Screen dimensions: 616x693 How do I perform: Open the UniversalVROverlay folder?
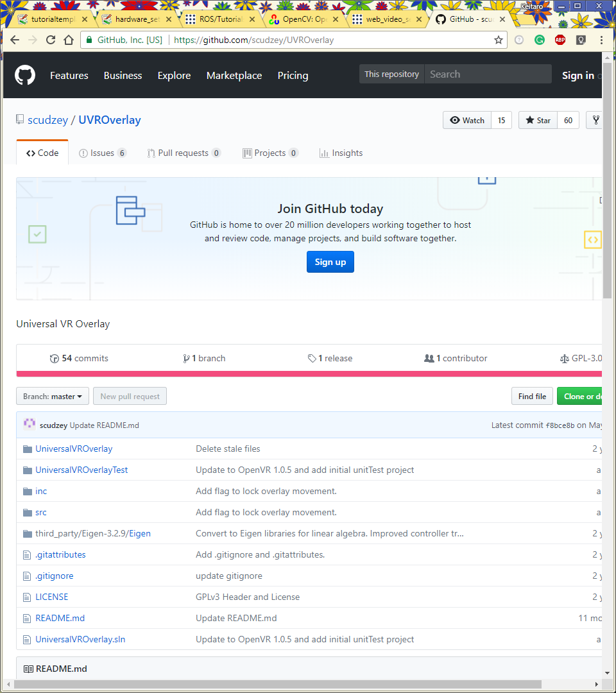tap(74, 449)
